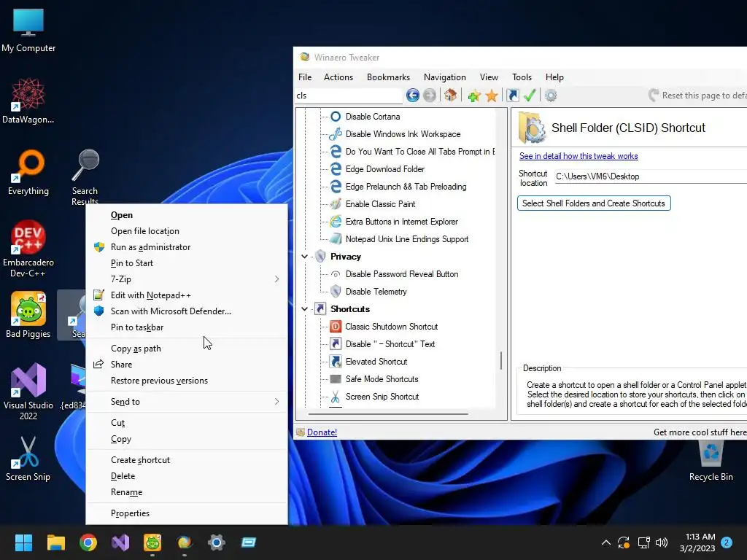Select Disable Password Reveal Button
This screenshot has height=560, width=747.
point(402,274)
